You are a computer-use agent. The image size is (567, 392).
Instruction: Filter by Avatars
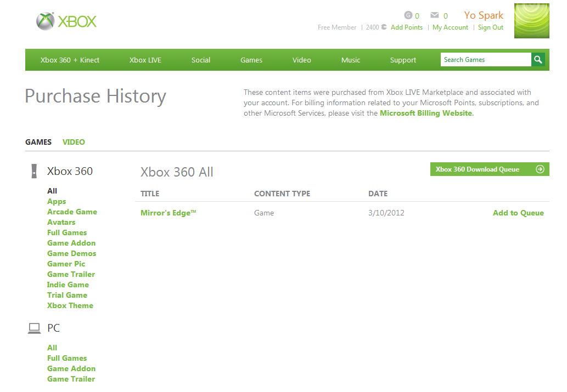coord(61,222)
